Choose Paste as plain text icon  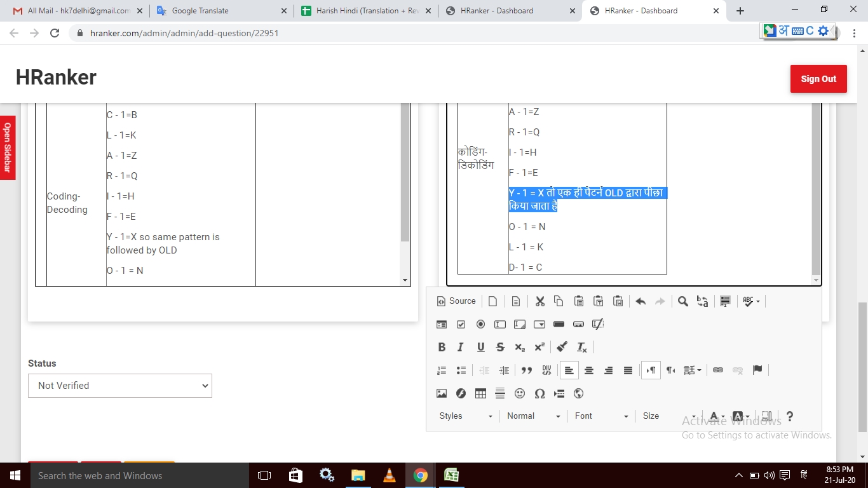(598, 301)
